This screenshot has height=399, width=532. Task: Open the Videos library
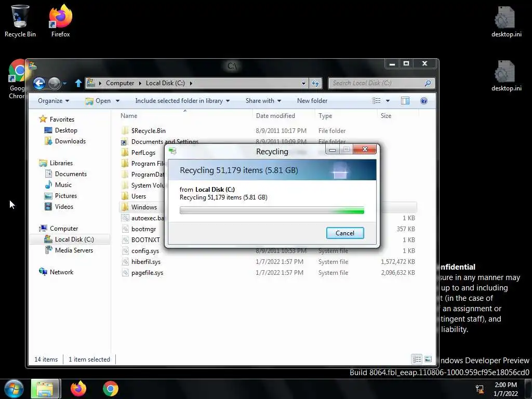click(64, 207)
